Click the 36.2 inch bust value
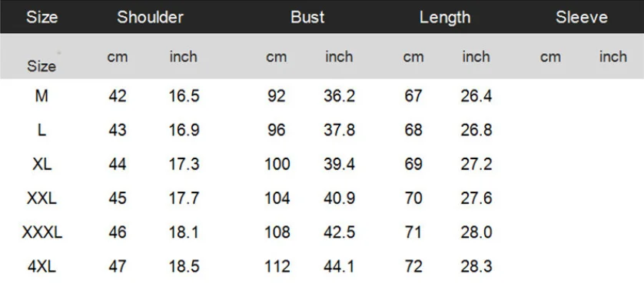The height and width of the screenshot is (287, 644). click(x=339, y=96)
